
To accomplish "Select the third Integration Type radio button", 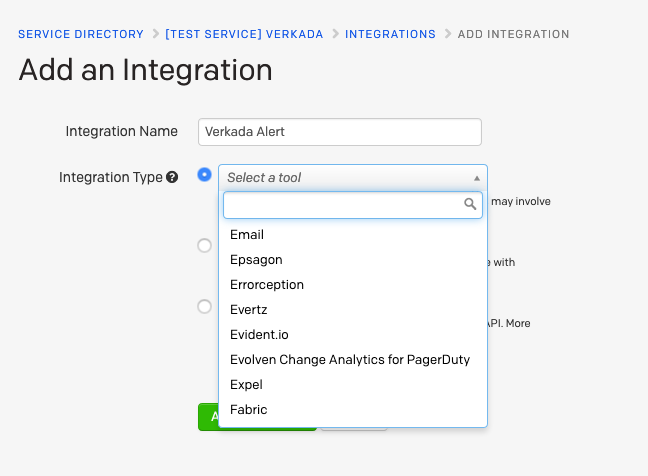I will tap(205, 307).
